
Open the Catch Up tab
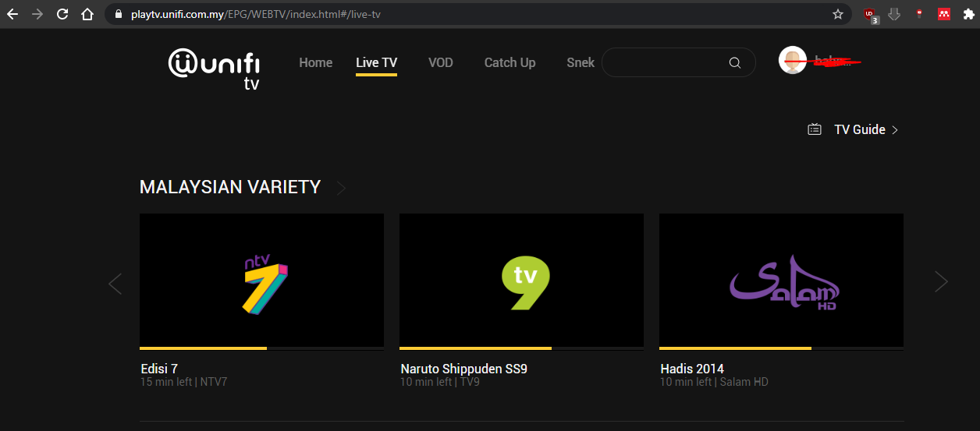(510, 62)
